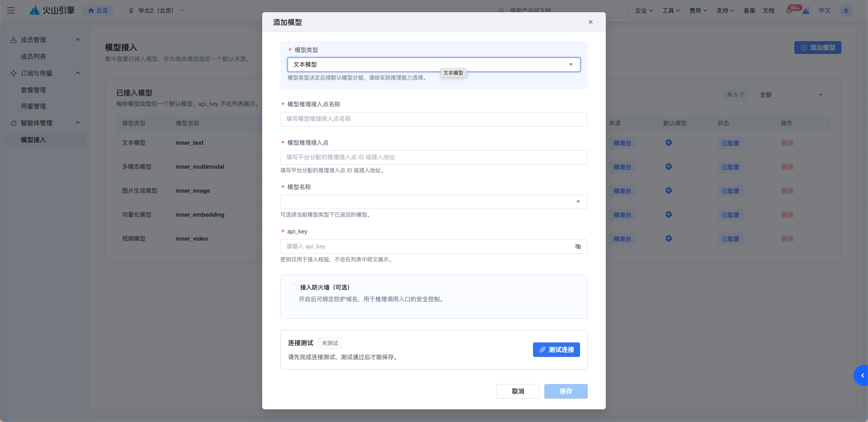This screenshot has width=868, height=422.
Task: Close the 添加模型 dialog
Action: tap(590, 22)
